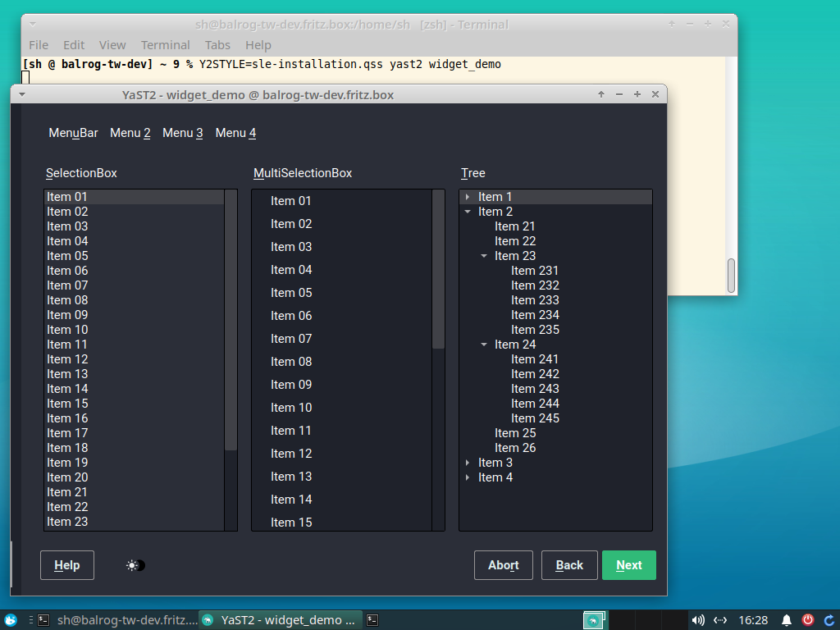Switch to the first workspace thumbnail
Image resolution: width=840 pixels, height=630 pixels.
coord(594,620)
